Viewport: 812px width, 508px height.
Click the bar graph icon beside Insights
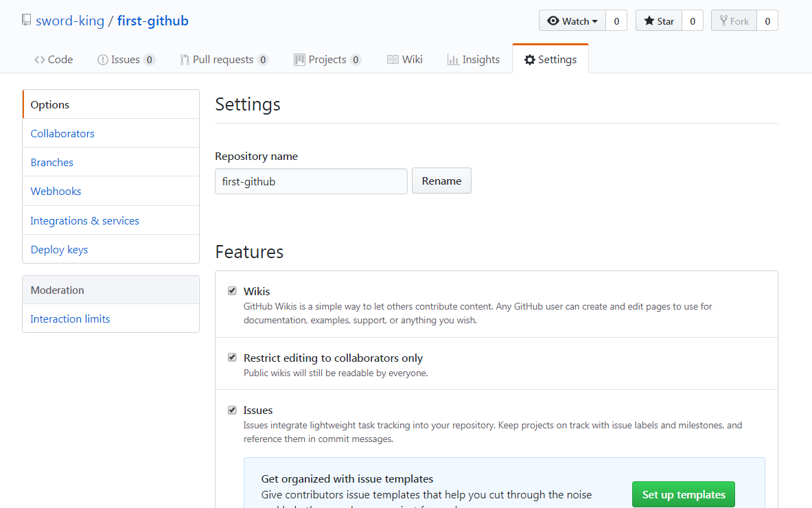click(x=453, y=60)
